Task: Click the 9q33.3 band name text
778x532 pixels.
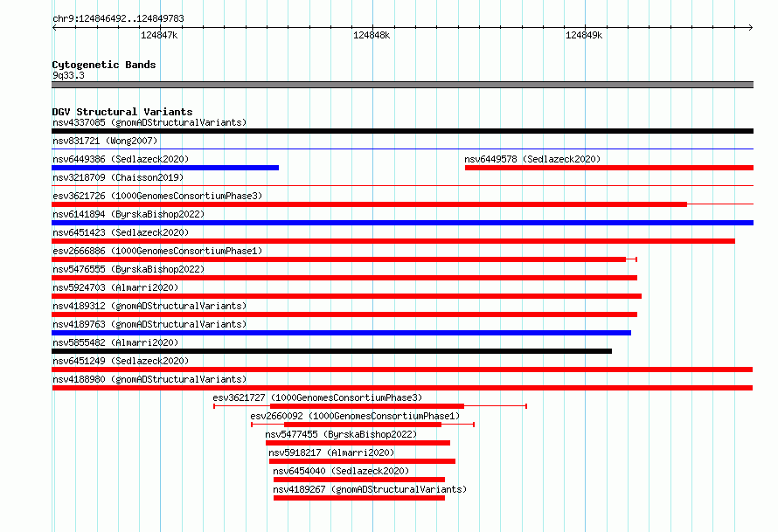Action: [68, 76]
